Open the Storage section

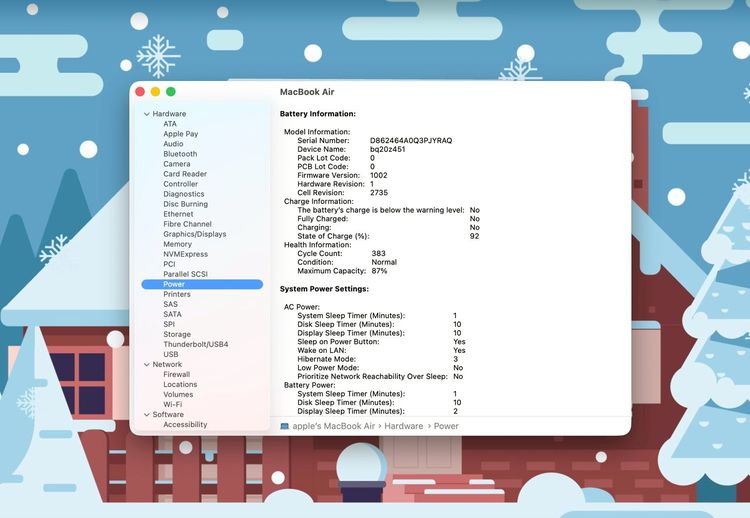point(177,335)
